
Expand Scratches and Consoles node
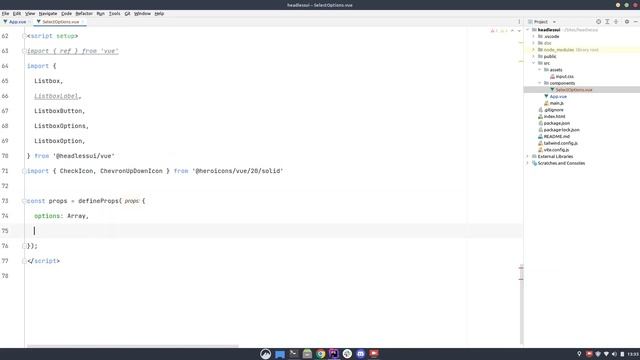point(528,163)
